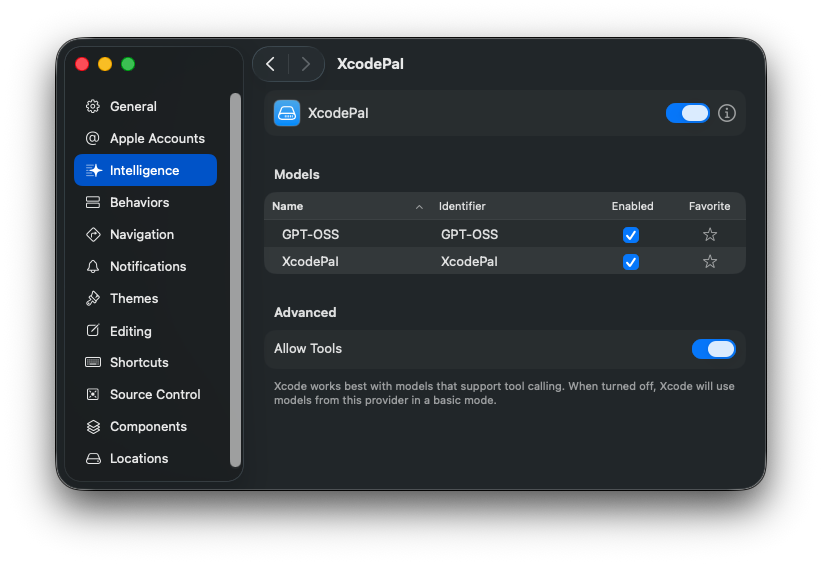
Task: Click the Themes paintbrush icon
Action: [x=93, y=298]
